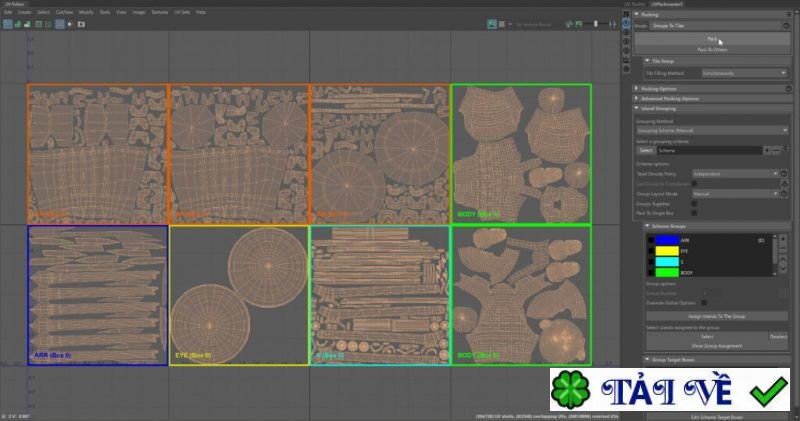Click the Pack To Others button
800x421 pixels.
(x=712, y=49)
